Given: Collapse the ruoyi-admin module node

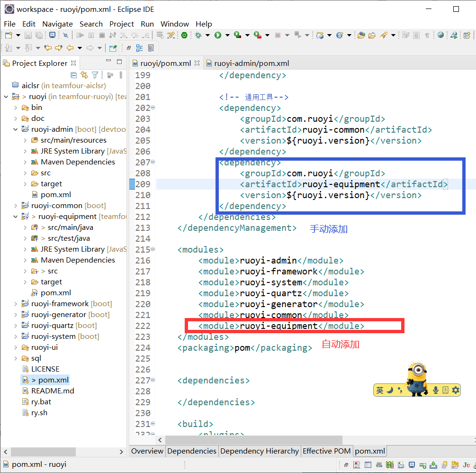Looking at the screenshot, I should [16, 129].
